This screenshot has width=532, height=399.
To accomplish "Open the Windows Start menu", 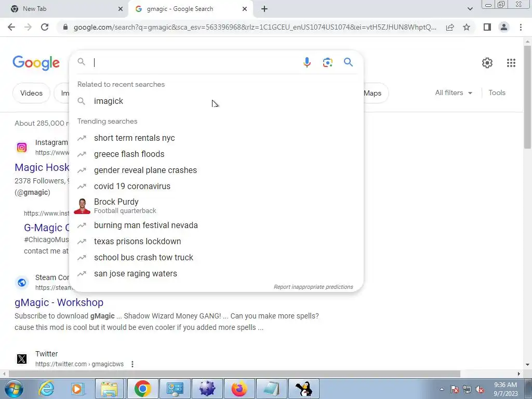I will pos(14,389).
